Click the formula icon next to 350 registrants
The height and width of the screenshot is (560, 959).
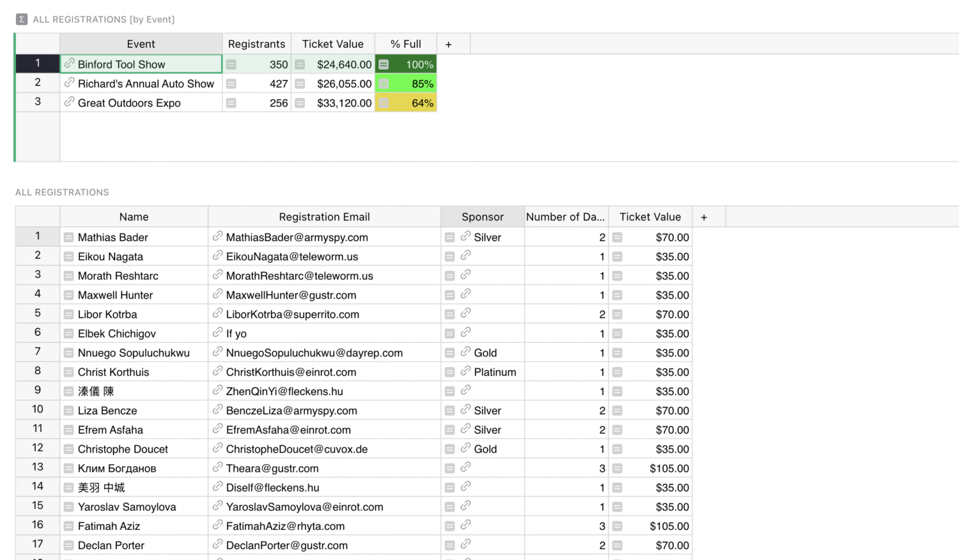point(231,65)
